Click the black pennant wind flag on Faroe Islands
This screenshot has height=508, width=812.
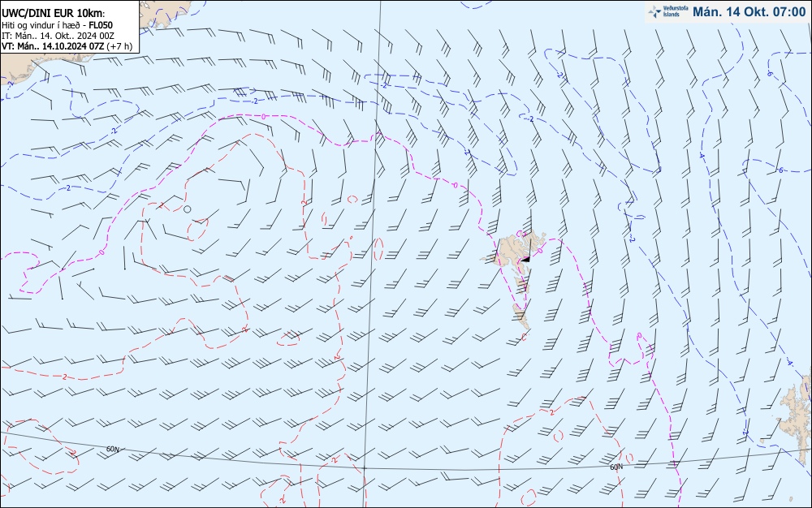tap(525, 259)
